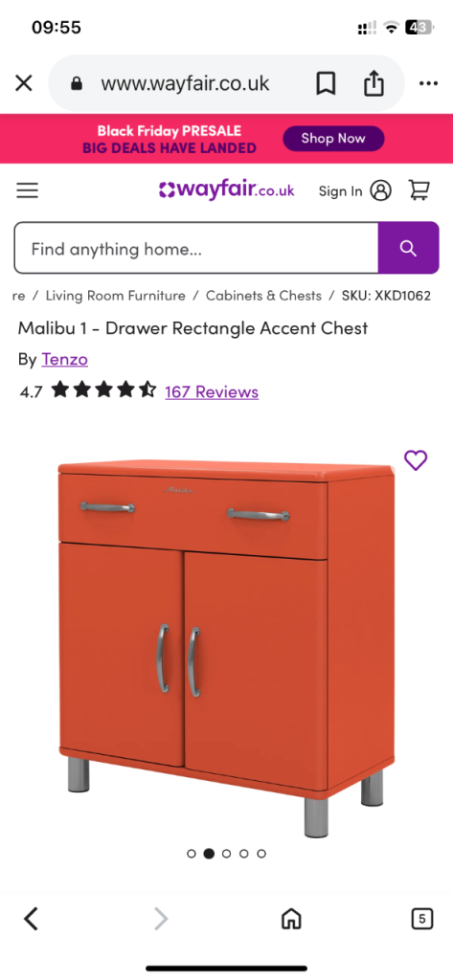
Task: Tap the shopping cart icon
Action: (x=419, y=190)
